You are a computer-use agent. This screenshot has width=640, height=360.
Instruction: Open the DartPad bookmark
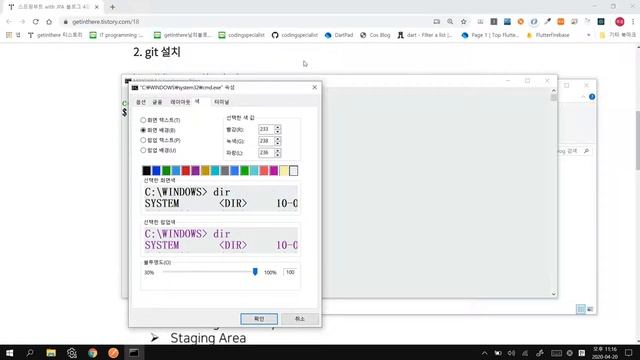pos(339,35)
